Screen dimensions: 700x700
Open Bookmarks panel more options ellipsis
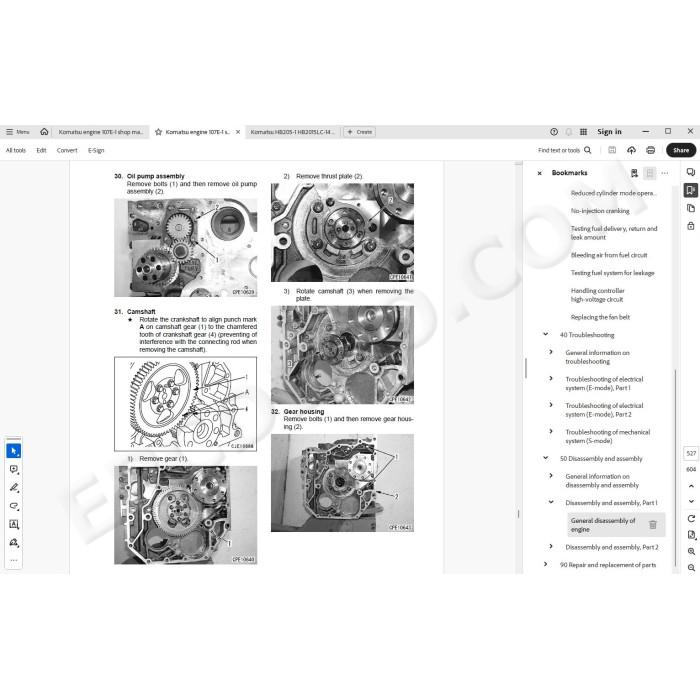(x=665, y=173)
